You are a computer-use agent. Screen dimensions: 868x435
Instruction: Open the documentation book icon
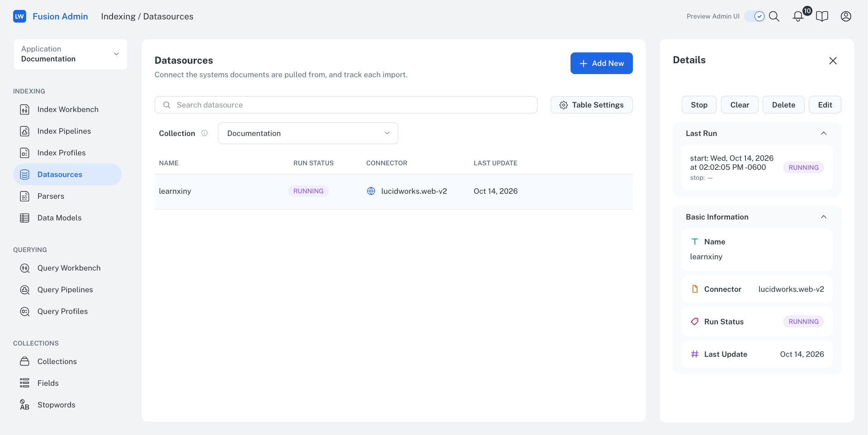822,16
